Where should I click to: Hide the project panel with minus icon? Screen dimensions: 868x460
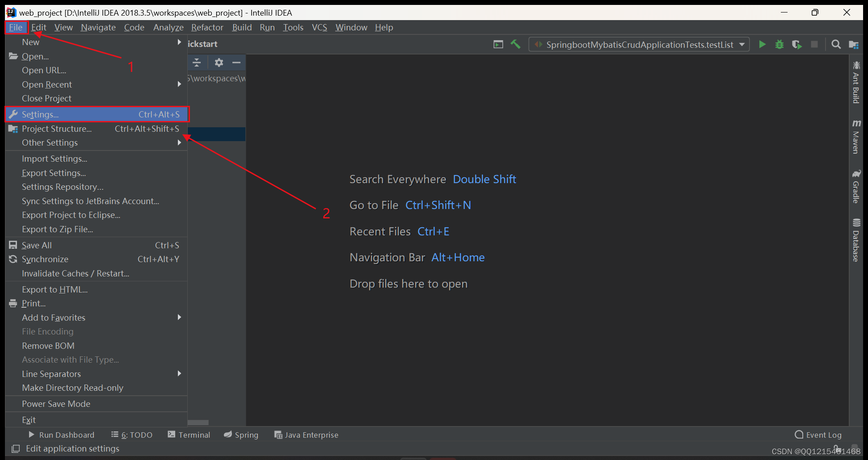pyautogui.click(x=236, y=63)
